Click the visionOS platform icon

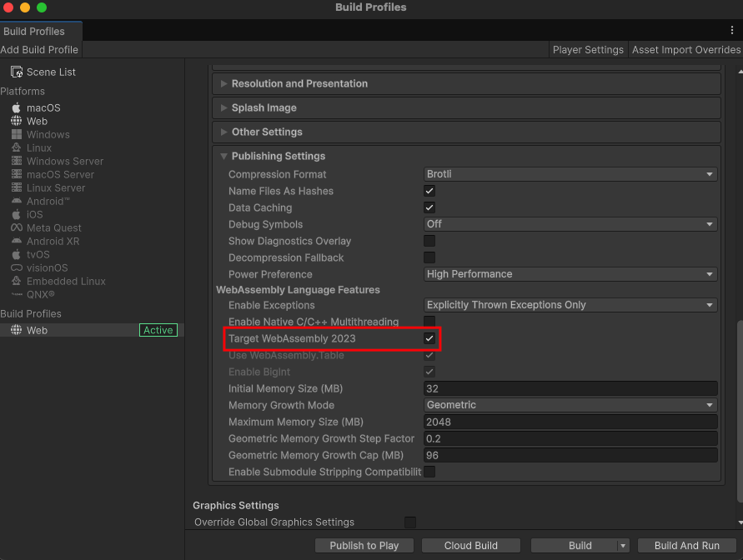tap(16, 268)
